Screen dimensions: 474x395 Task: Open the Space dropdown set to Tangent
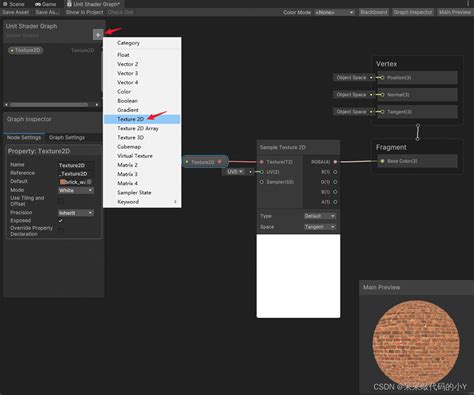click(320, 227)
